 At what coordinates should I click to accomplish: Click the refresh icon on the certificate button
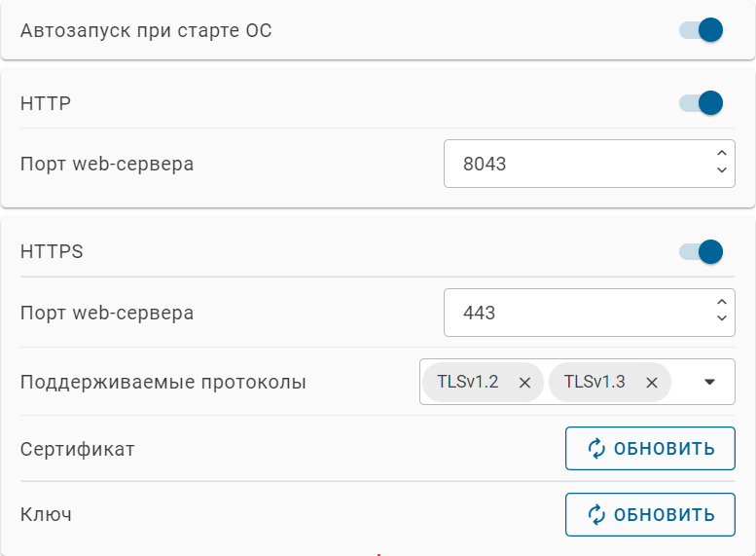[x=596, y=448]
